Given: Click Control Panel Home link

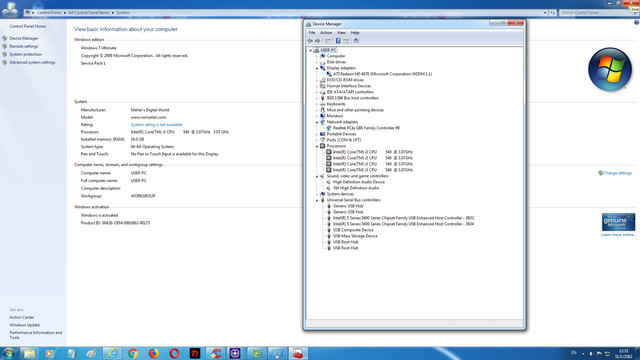Looking at the screenshot, I should point(27,26).
